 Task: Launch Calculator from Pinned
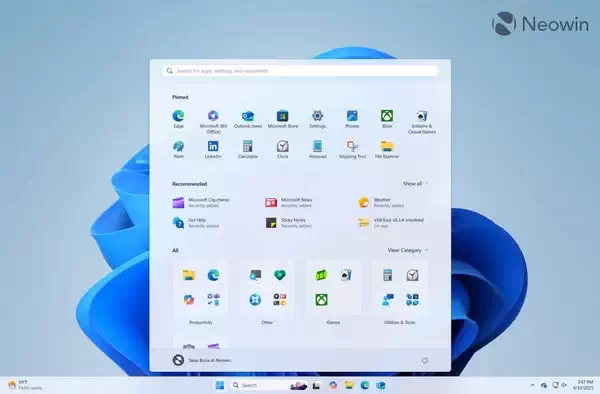[x=248, y=150]
